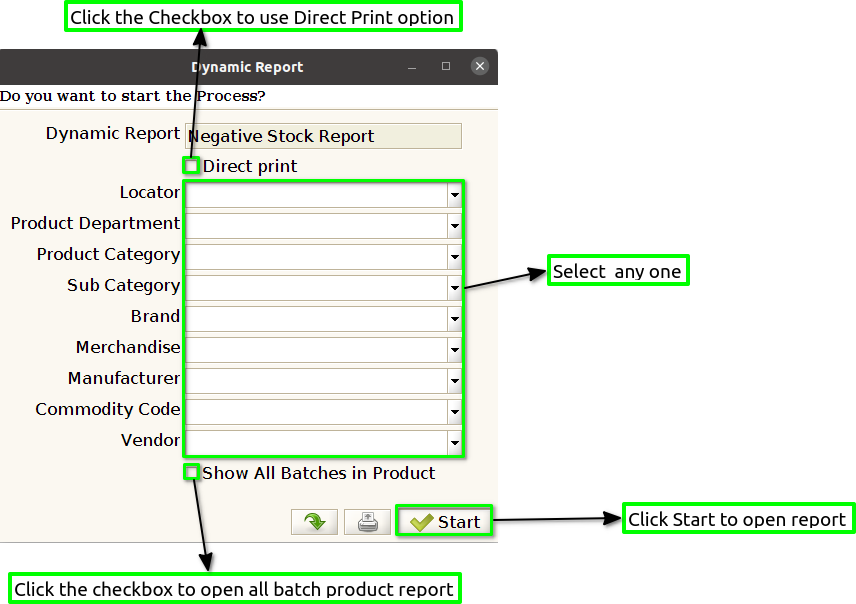Image resolution: width=856 pixels, height=604 pixels.
Task: Click the printer icon button
Action: point(367,522)
